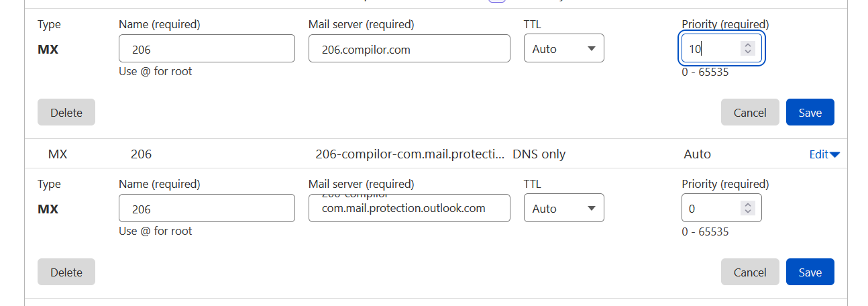Save the outlook protection MX record
This screenshot has height=306, width=868.
pyautogui.click(x=810, y=272)
